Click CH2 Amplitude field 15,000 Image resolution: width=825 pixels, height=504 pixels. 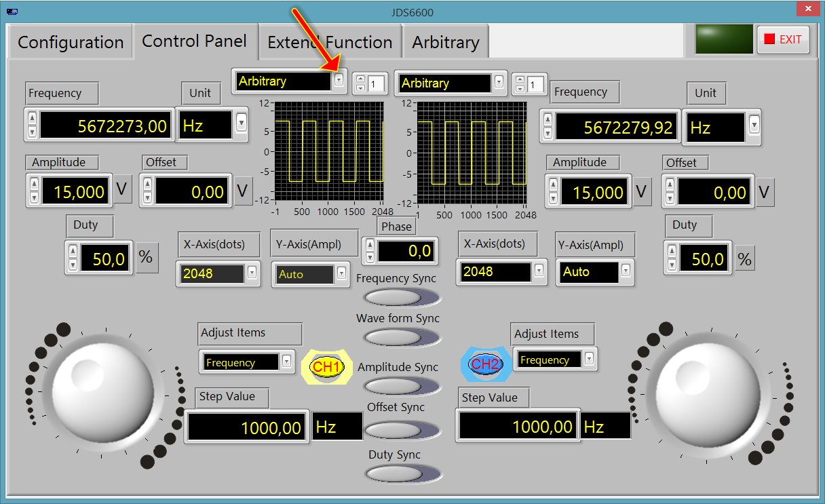point(595,193)
